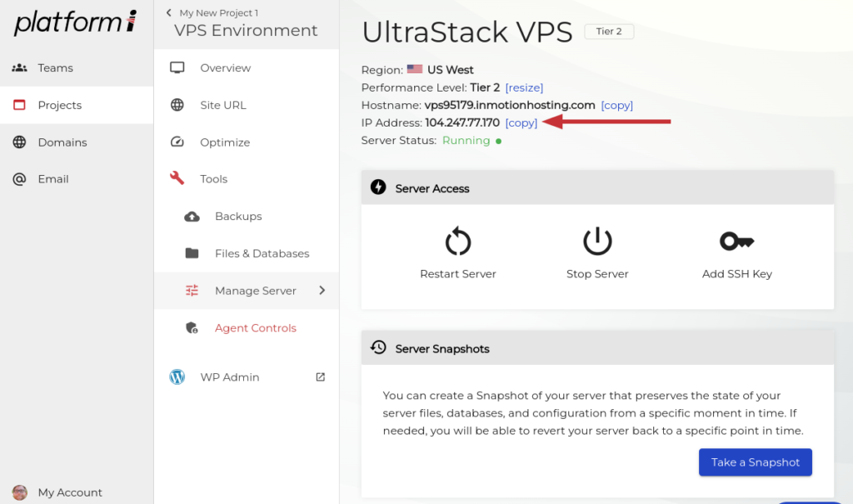Open My Account profile avatar
Screen dimensions: 853x504
pos(20,492)
